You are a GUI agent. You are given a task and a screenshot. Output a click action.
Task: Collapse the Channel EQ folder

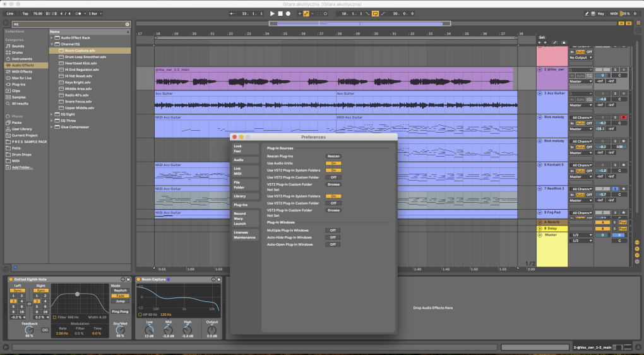click(52, 44)
